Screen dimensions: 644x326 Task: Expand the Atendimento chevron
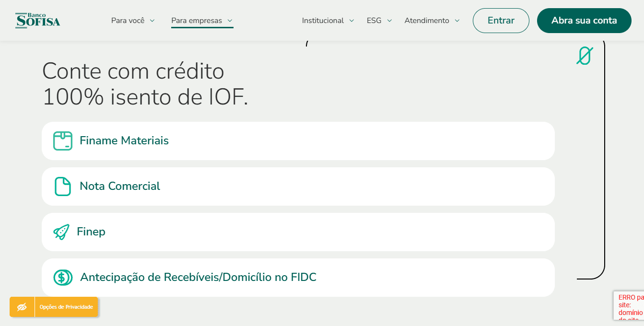(x=457, y=21)
